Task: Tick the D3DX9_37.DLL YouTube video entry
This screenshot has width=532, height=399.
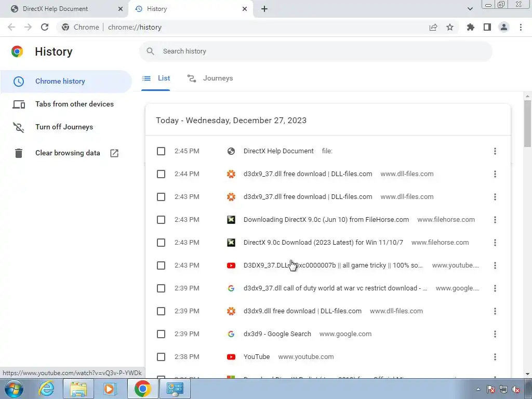Action: tap(161, 265)
